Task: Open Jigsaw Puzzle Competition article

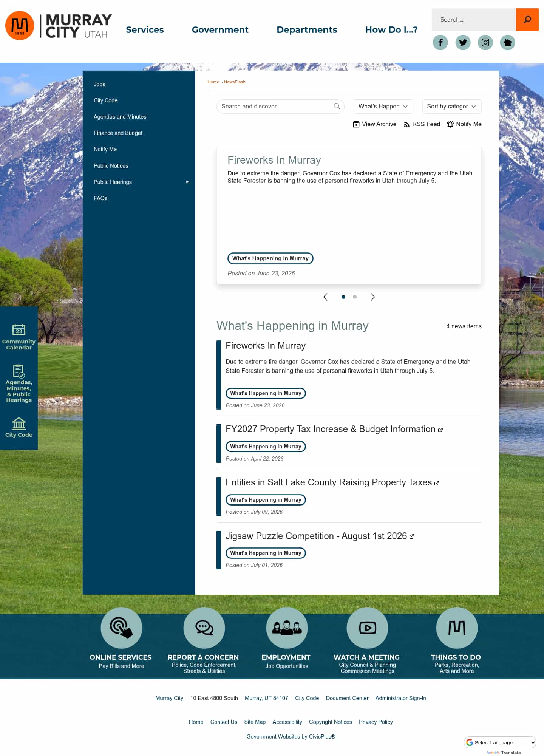Action: coord(316,536)
